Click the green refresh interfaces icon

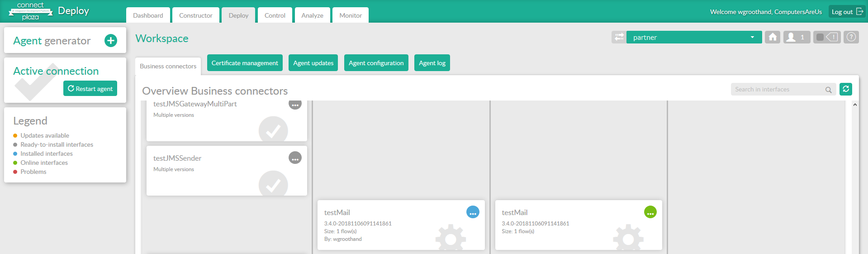pos(845,89)
